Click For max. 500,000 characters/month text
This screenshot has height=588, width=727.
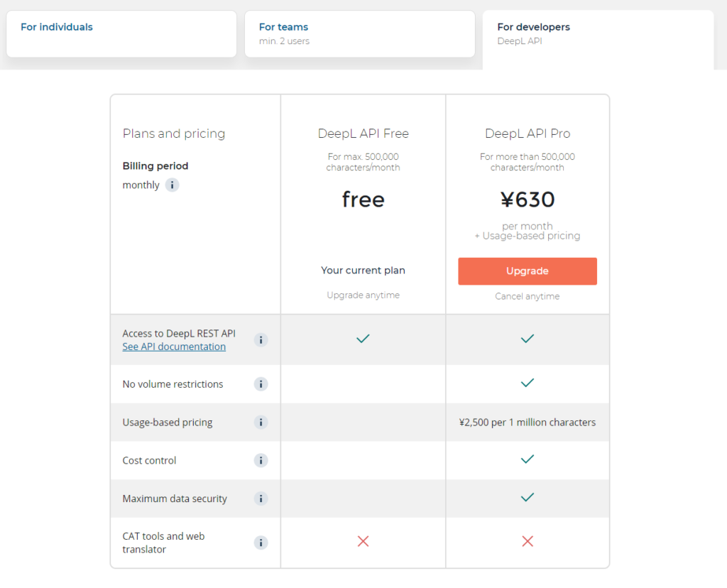[363, 163]
